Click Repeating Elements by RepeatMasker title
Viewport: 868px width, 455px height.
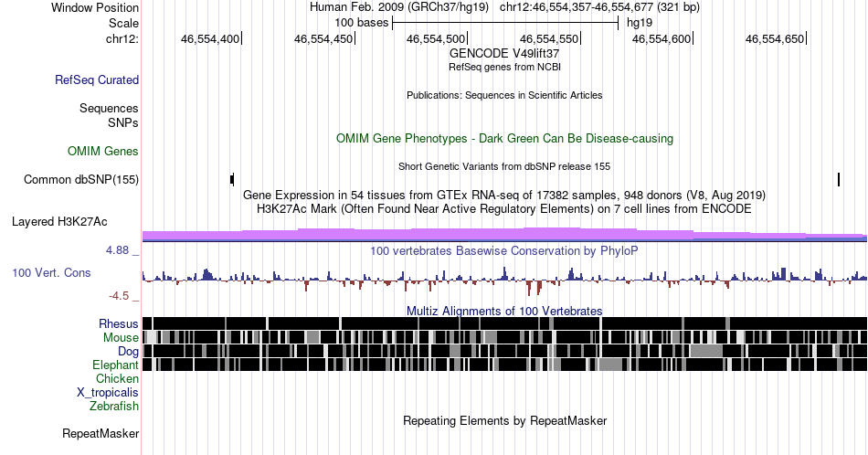pyautogui.click(x=504, y=420)
